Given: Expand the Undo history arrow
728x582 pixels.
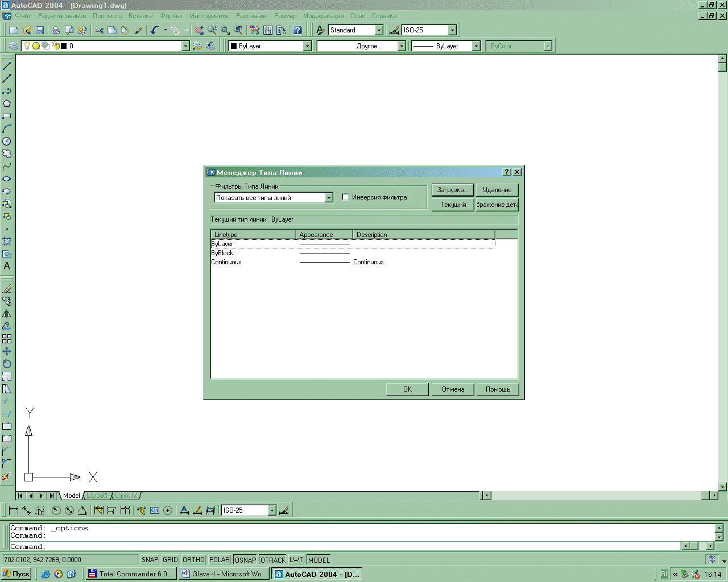Looking at the screenshot, I should pyautogui.click(x=166, y=30).
